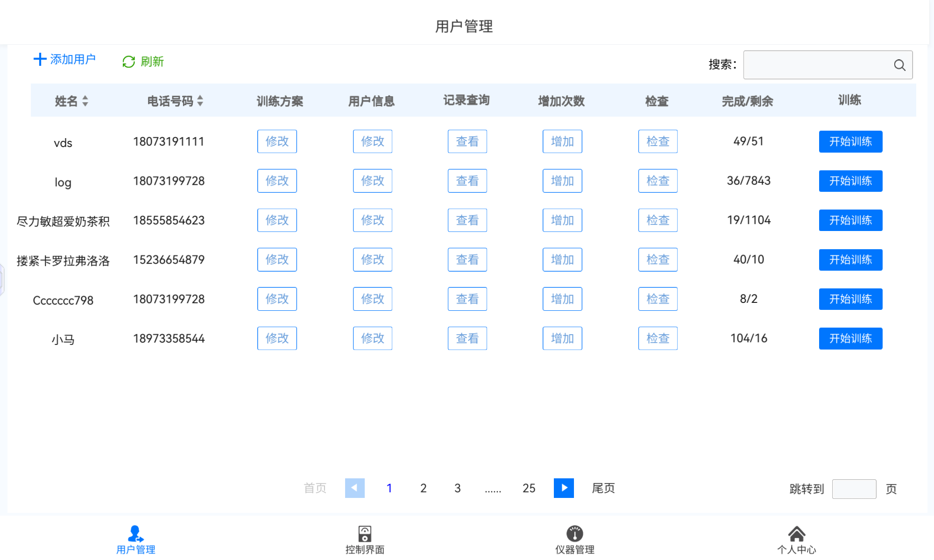Click the search magnifier icon

(899, 65)
